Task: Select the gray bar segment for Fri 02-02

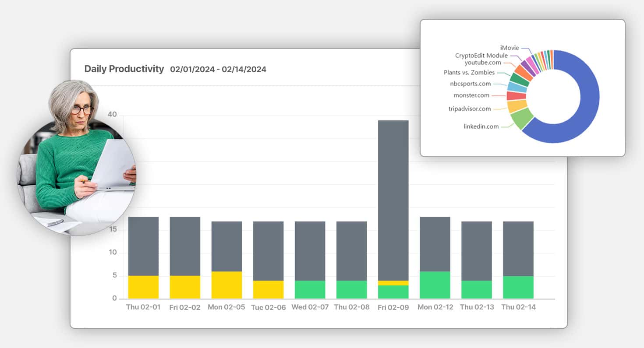Action: pos(185,246)
